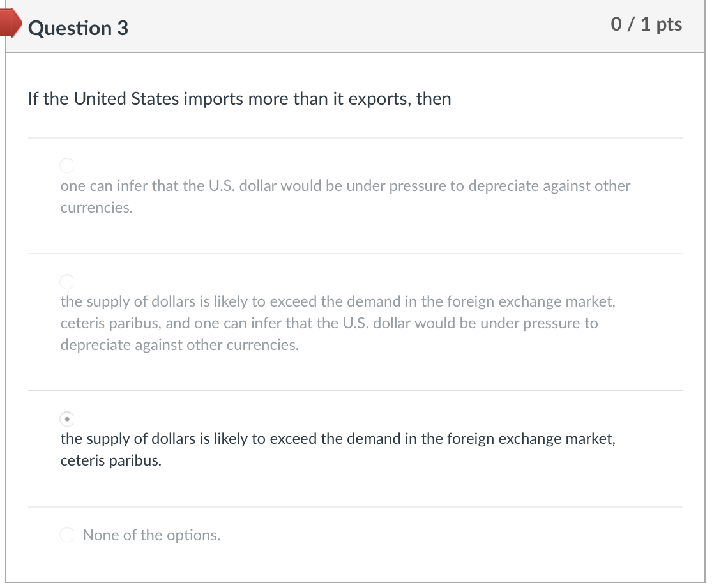Image resolution: width=728 pixels, height=585 pixels.
Task: Click the "Question 3" heading
Action: pyautogui.click(x=79, y=28)
